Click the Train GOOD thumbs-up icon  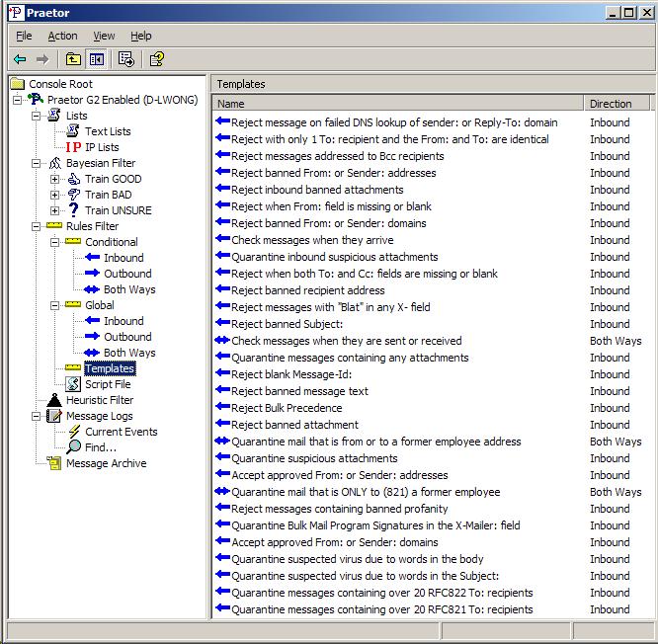pos(74,179)
